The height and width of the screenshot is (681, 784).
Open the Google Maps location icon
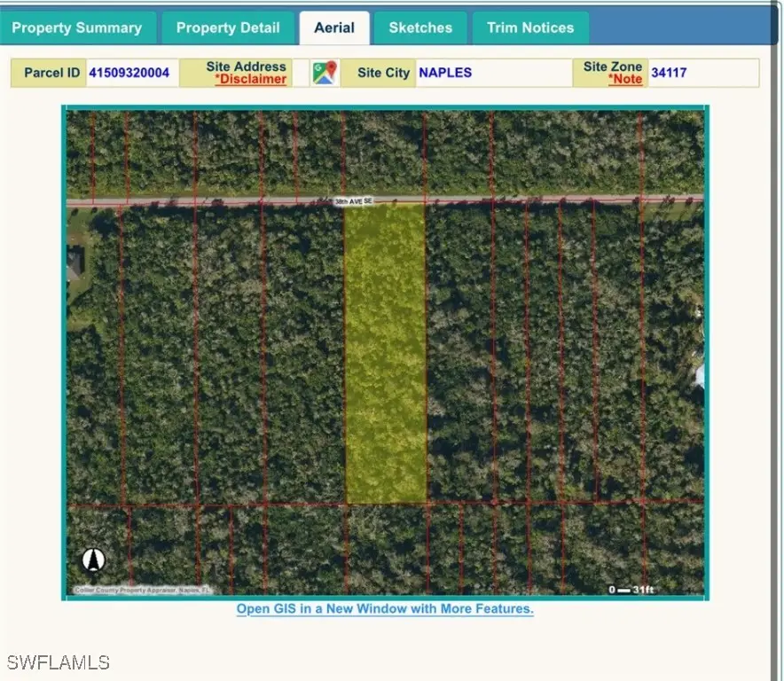coord(325,73)
